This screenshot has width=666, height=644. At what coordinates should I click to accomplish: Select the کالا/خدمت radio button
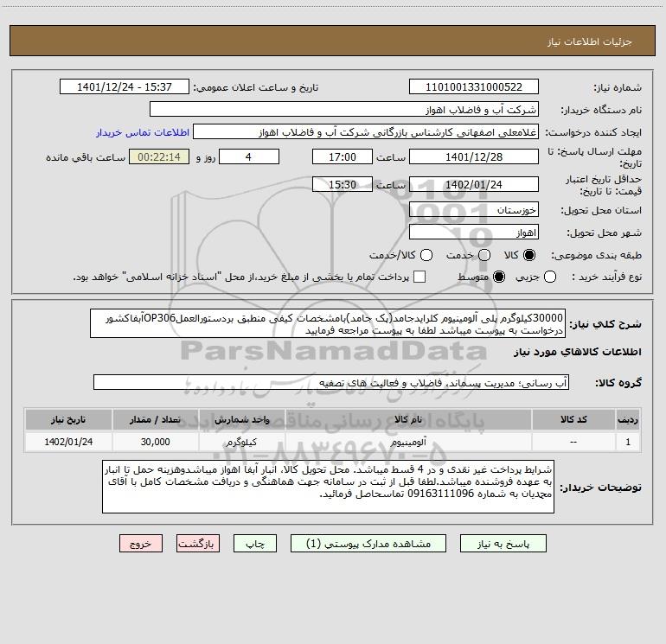pyautogui.click(x=426, y=255)
